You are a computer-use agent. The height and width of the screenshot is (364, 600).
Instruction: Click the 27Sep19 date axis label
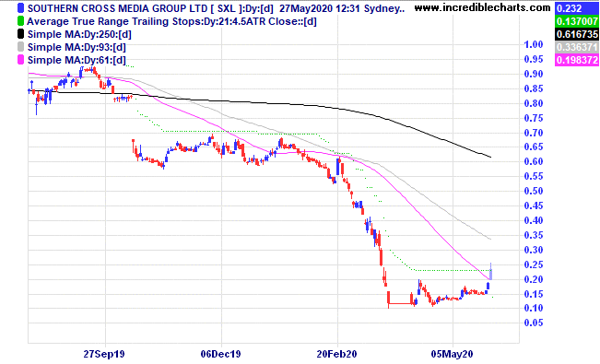click(x=104, y=354)
